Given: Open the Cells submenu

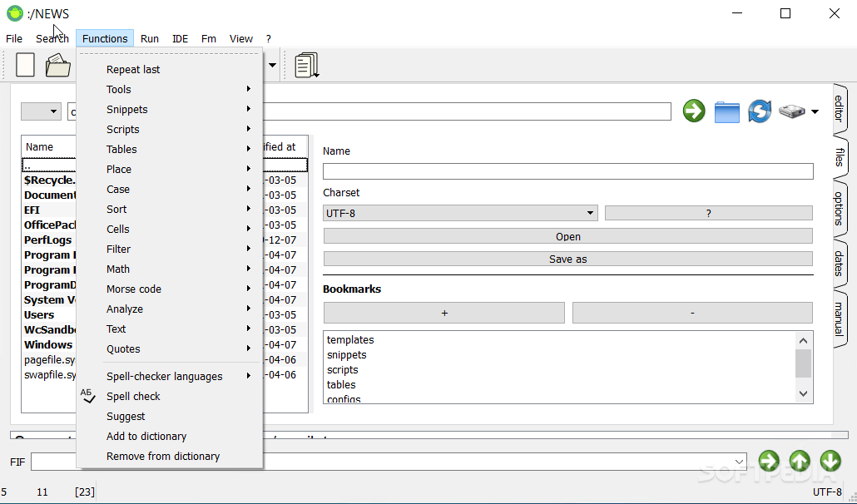Looking at the screenshot, I should point(170,229).
